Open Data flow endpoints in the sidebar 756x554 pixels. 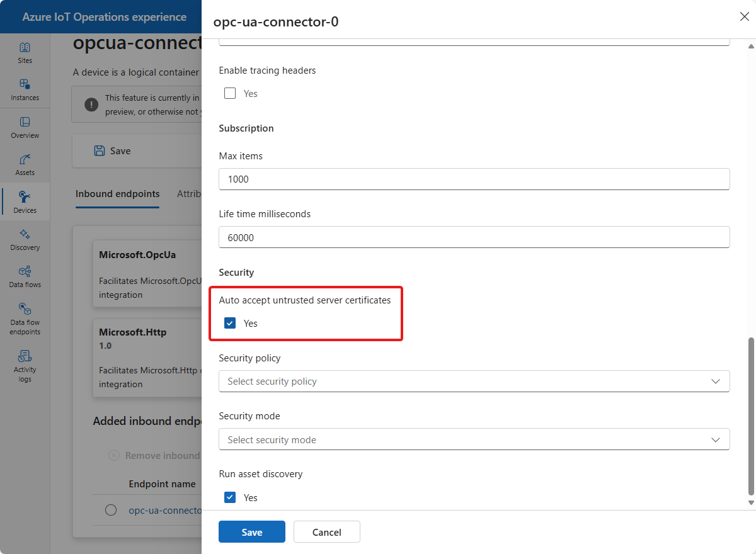(25, 318)
